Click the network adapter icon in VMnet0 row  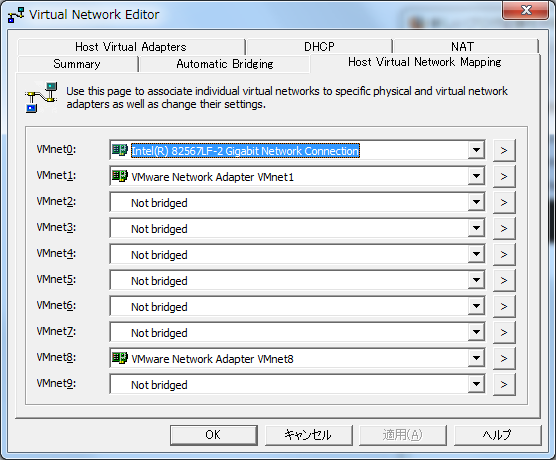click(x=119, y=150)
